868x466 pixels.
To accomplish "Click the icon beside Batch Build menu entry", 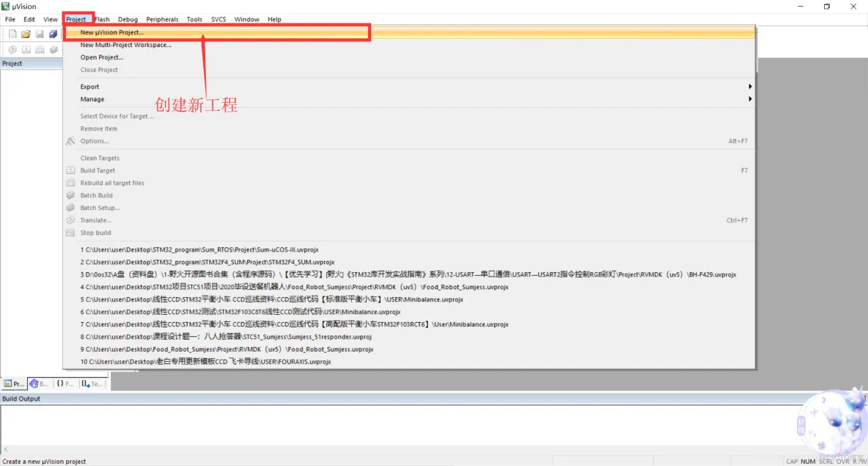I will [x=70, y=195].
